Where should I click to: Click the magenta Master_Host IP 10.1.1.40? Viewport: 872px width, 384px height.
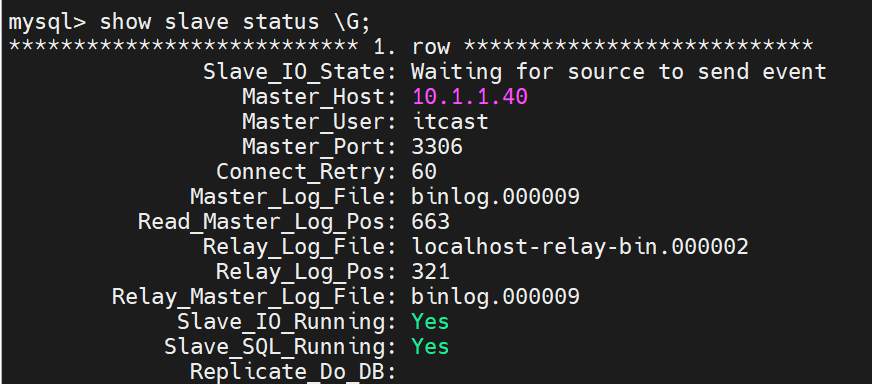pos(469,97)
